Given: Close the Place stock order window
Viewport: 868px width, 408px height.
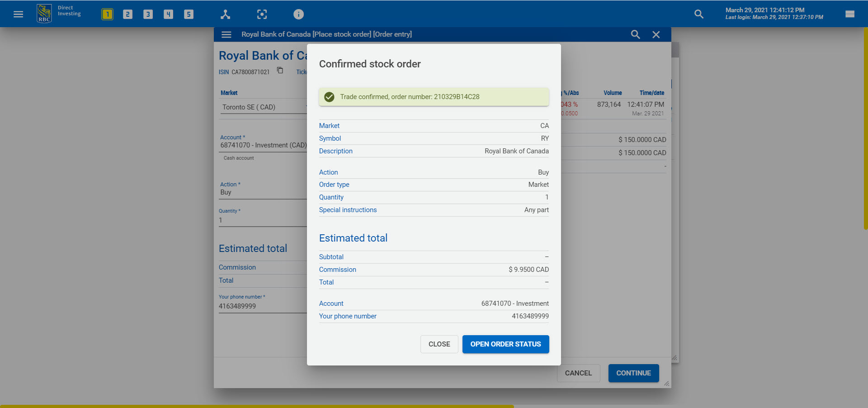Looking at the screenshot, I should [656, 34].
